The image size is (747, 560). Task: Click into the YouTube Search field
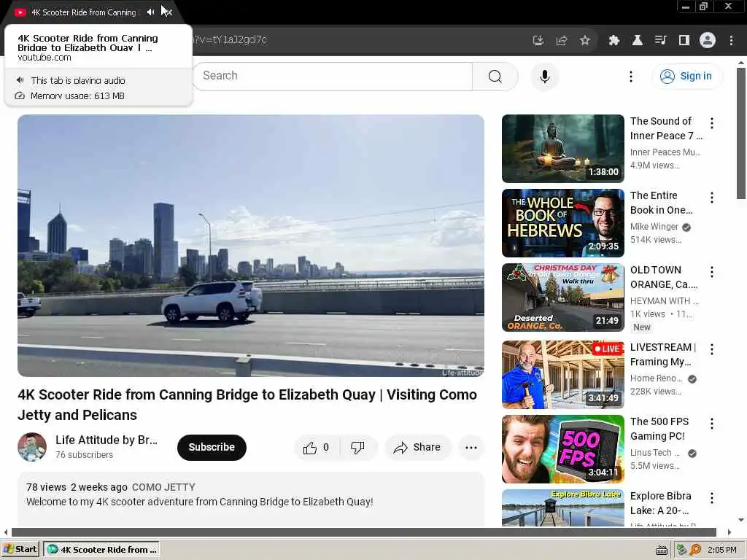[333, 76]
